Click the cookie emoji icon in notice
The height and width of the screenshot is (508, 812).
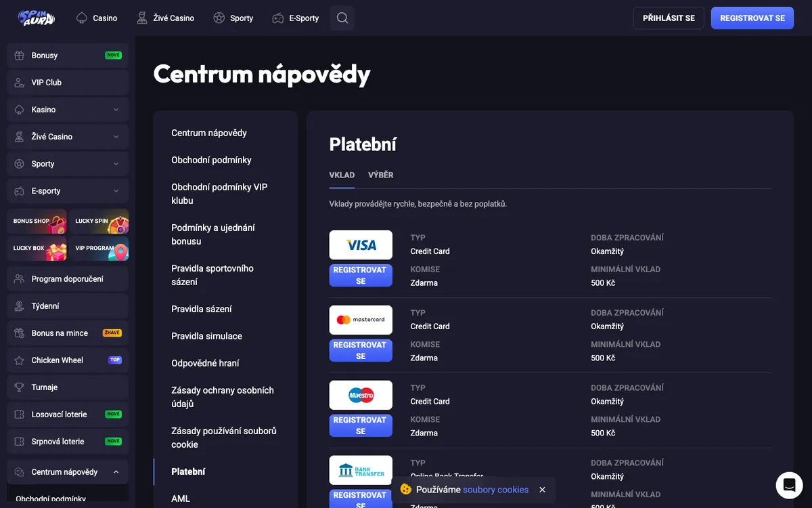(x=406, y=489)
